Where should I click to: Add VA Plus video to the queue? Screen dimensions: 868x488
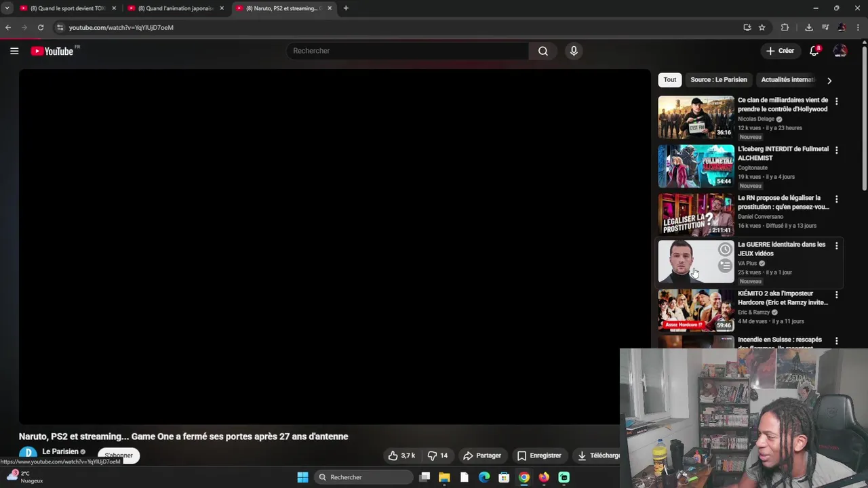click(725, 265)
